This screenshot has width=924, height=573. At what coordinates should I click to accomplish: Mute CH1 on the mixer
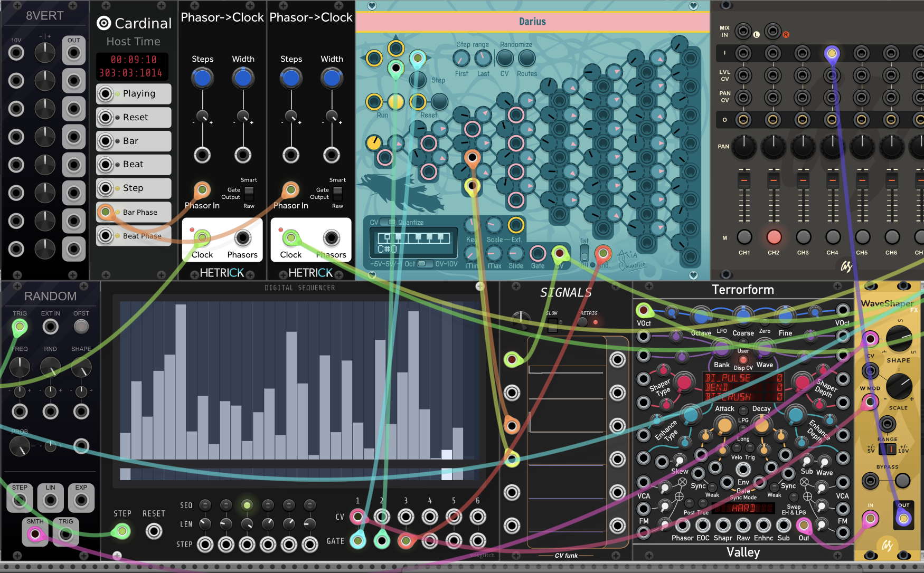[744, 237]
